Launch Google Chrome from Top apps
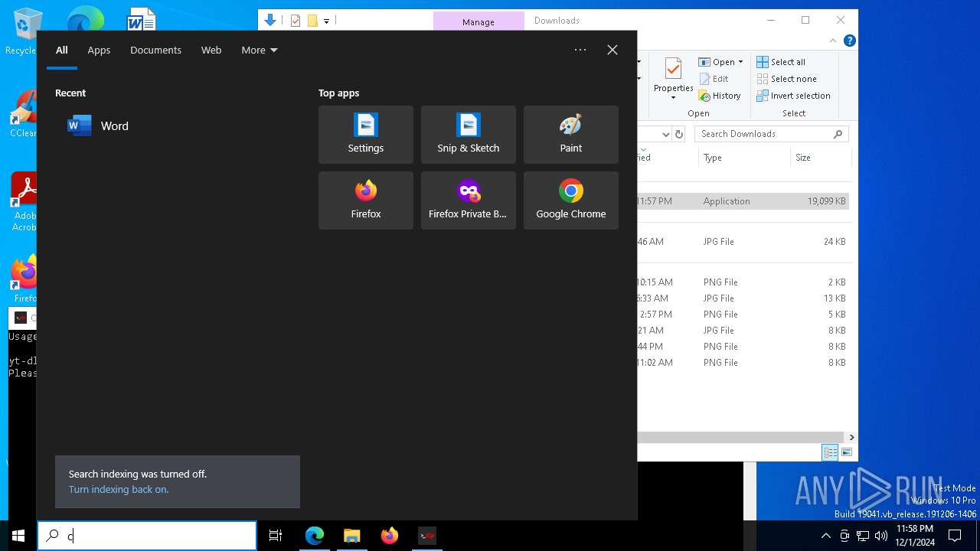 [571, 201]
